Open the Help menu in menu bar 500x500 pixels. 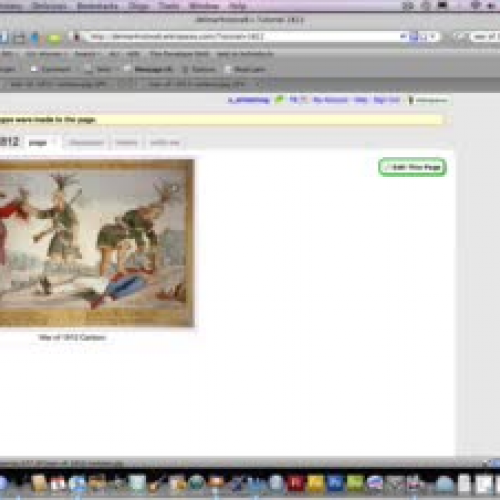(237, 6)
